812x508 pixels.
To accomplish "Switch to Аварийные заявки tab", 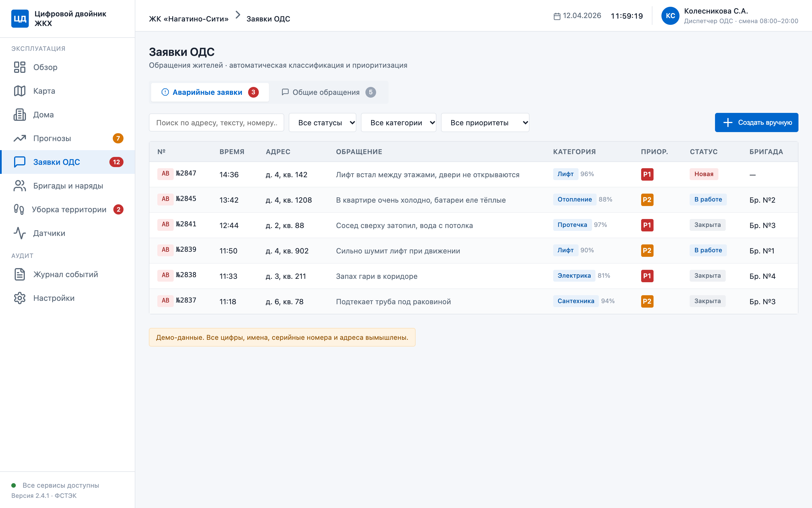I will pyautogui.click(x=210, y=92).
